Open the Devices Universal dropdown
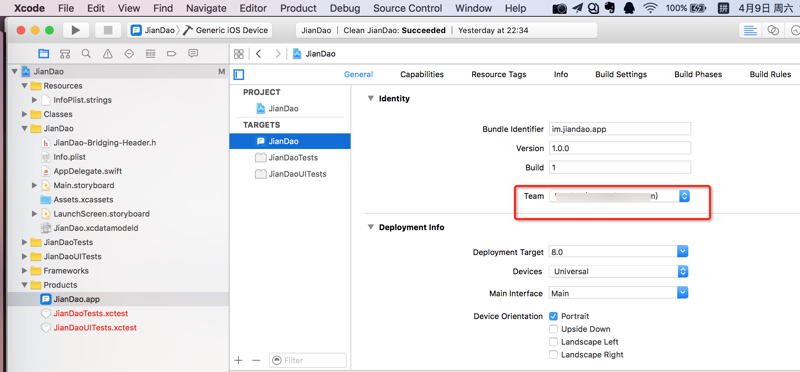This screenshot has height=372, width=800. click(x=619, y=271)
